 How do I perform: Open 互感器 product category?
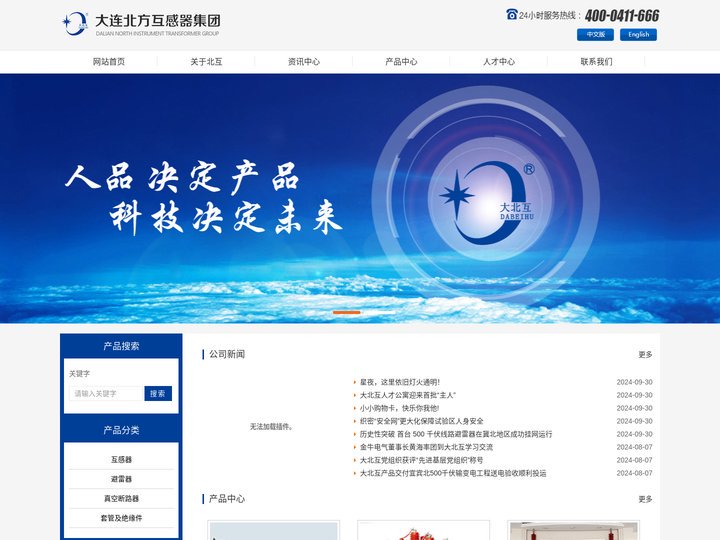(x=121, y=459)
